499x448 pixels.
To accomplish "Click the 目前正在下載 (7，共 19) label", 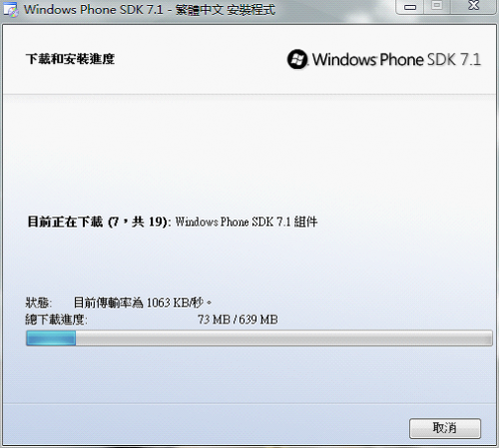I will [99, 222].
